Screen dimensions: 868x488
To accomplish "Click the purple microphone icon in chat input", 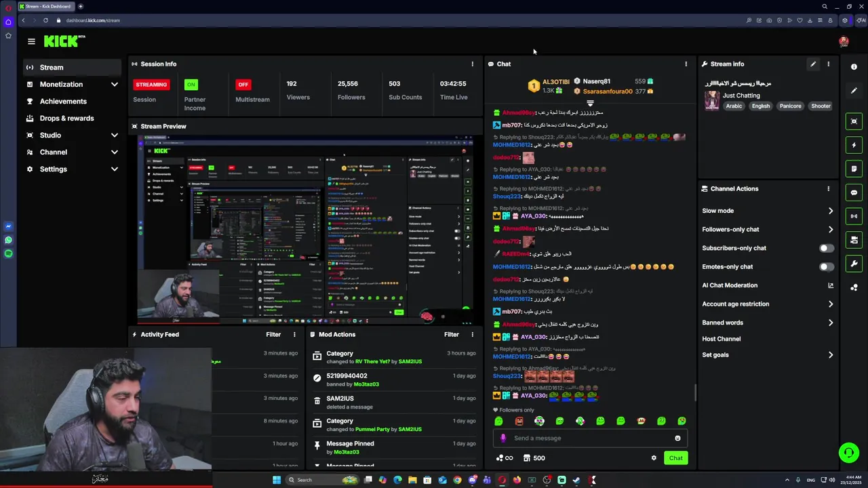I will pos(503,438).
